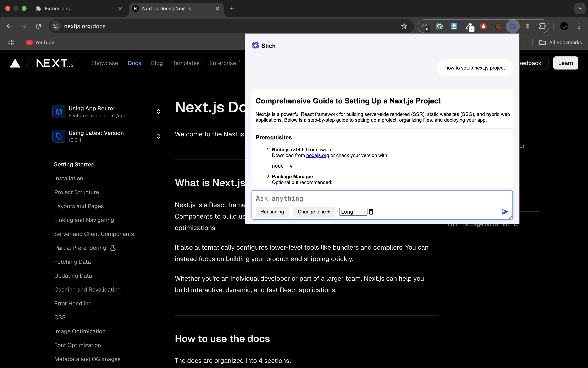Go back to previous page
The image size is (588, 368).
pyautogui.click(x=9, y=26)
